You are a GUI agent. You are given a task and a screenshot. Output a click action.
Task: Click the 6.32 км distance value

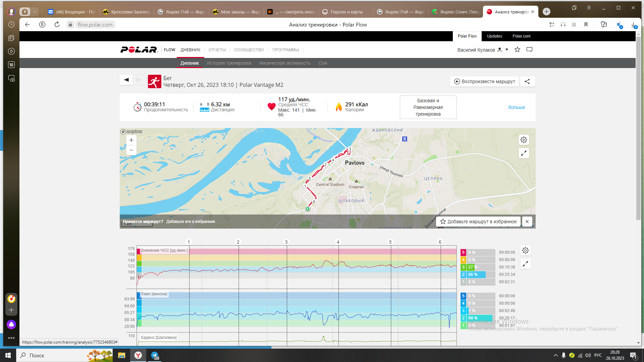(220, 105)
